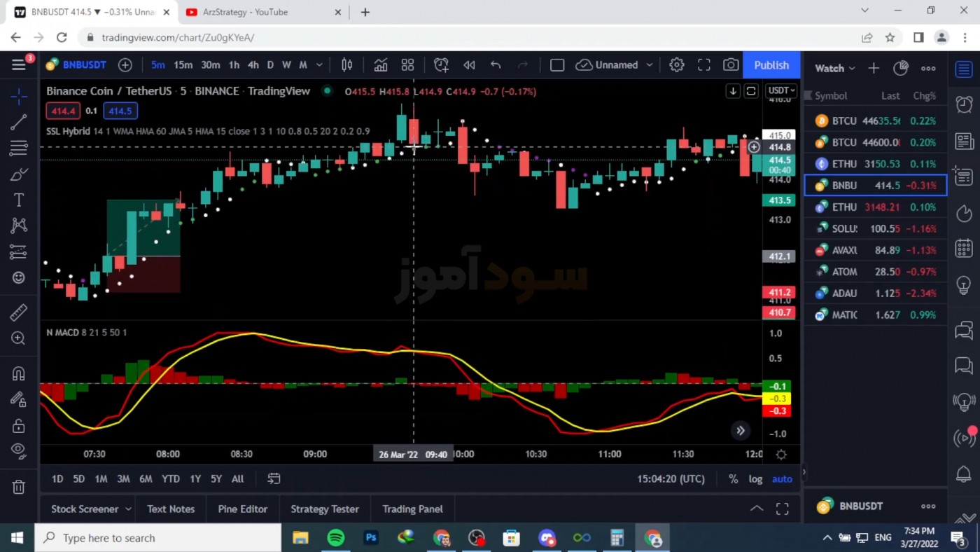980x552 pixels.
Task: Open the layout setup square icon
Action: [557, 65]
